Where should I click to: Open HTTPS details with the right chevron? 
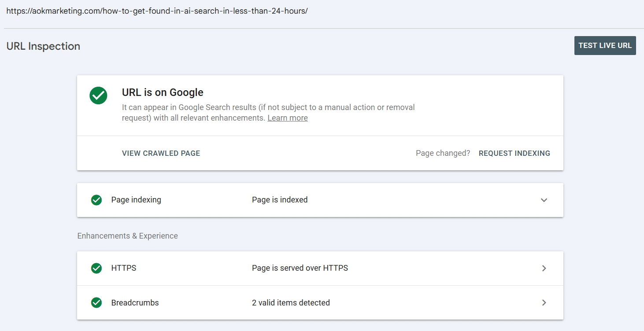(544, 268)
